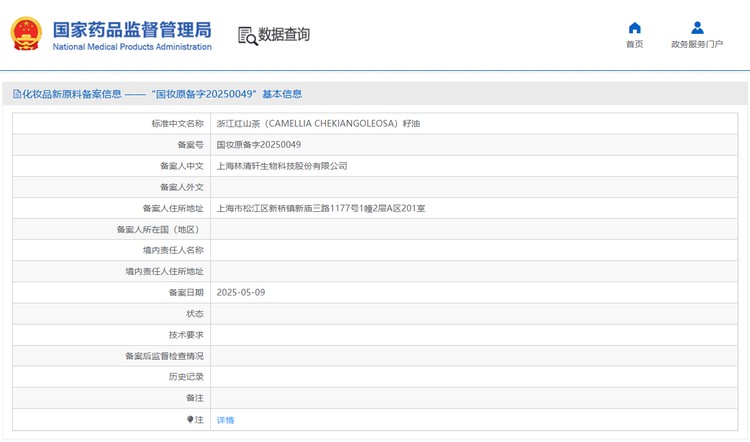The height and width of the screenshot is (442, 750).
Task: Click the national emblem logo
Action: tap(26, 33)
